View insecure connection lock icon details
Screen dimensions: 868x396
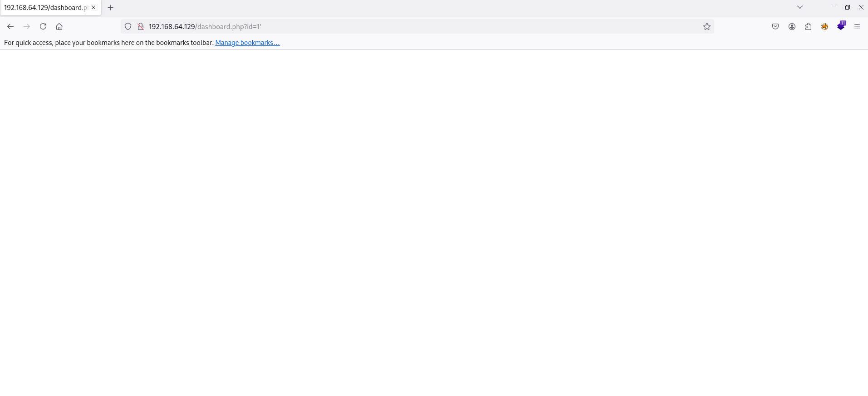pos(141,26)
